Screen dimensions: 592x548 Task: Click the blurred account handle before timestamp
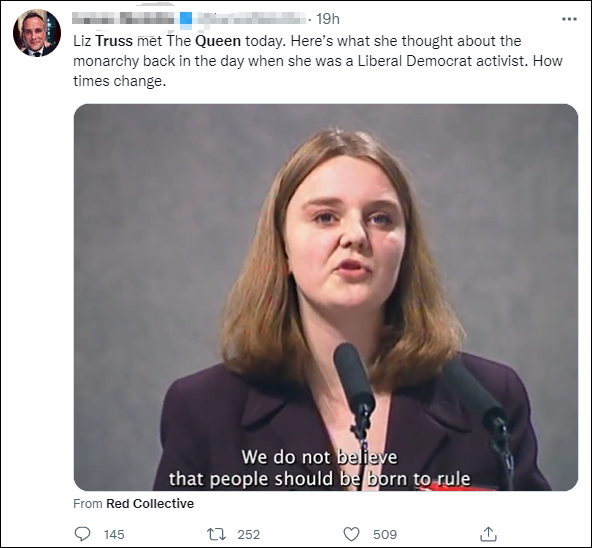(252, 19)
